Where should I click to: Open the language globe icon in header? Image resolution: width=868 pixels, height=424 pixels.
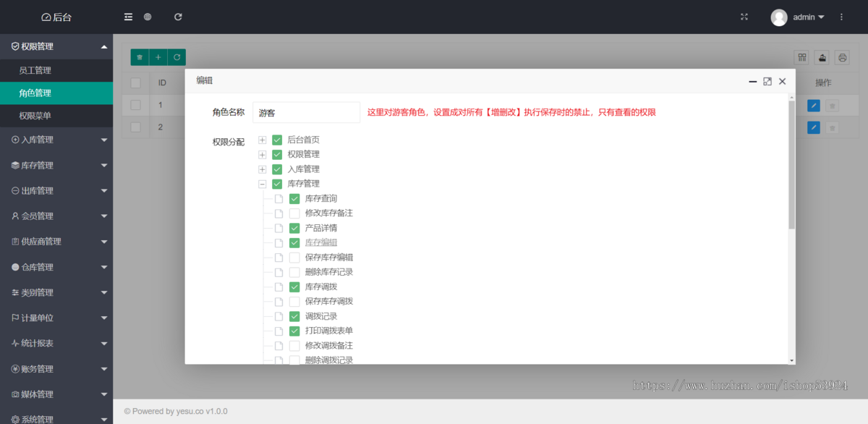pyautogui.click(x=148, y=16)
